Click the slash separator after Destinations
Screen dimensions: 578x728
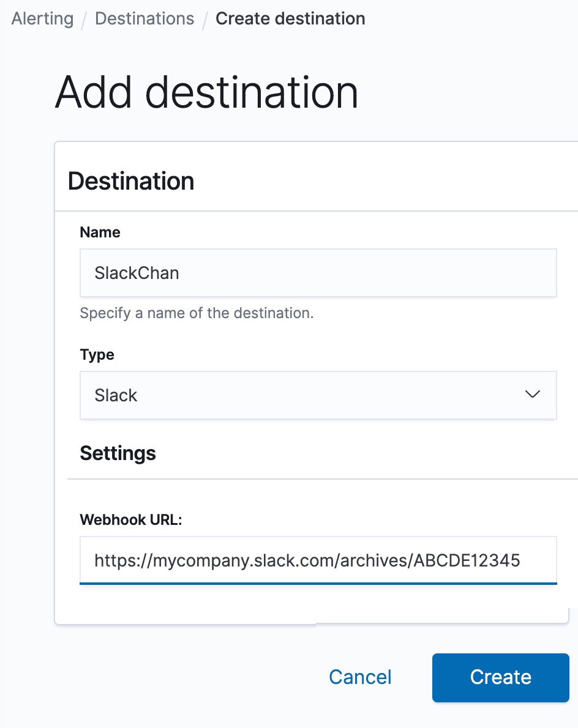pyautogui.click(x=205, y=19)
